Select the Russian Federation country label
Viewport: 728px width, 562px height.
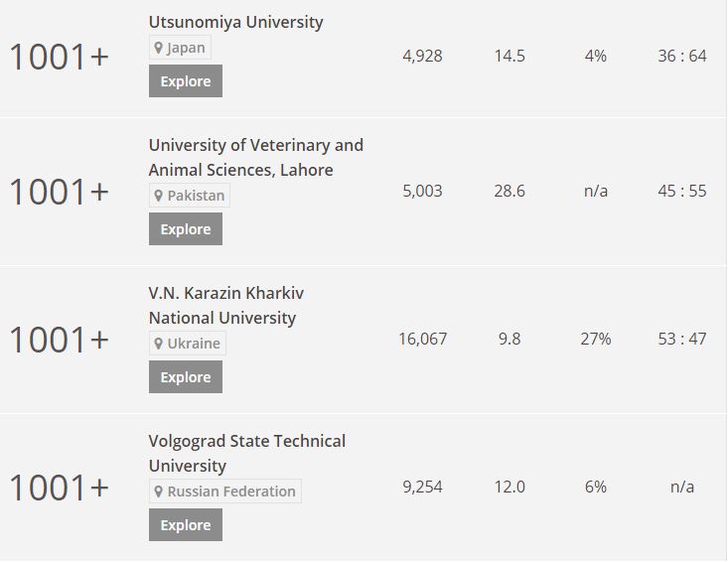coord(230,492)
